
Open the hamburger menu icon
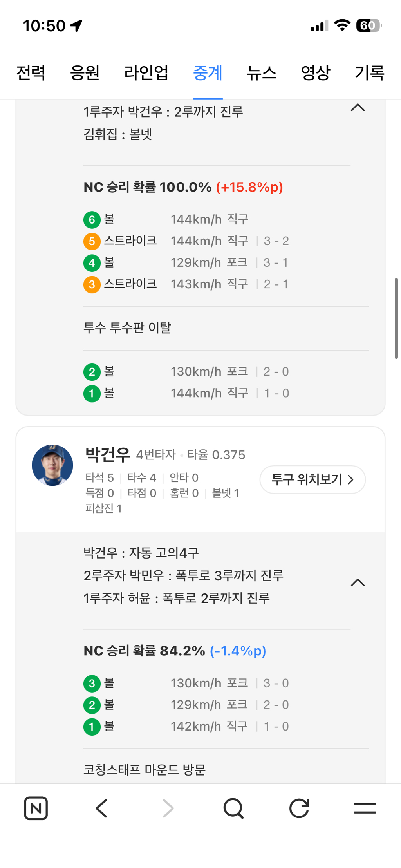tap(365, 808)
